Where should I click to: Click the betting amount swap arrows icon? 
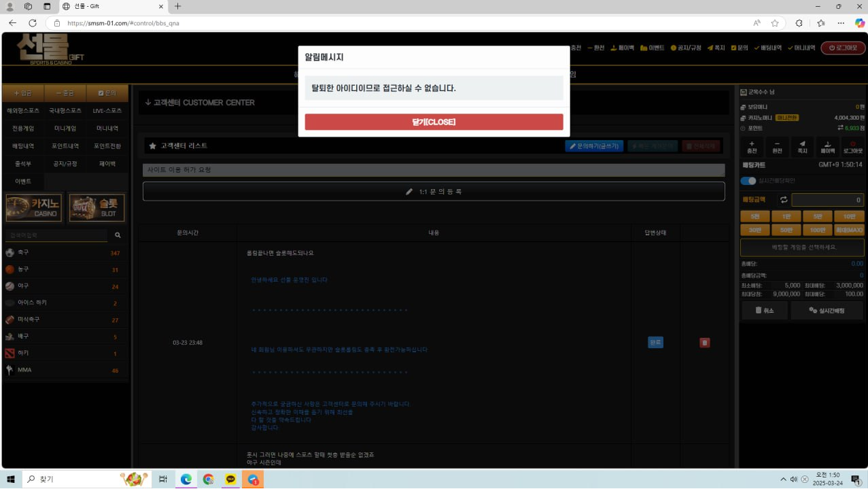(783, 200)
